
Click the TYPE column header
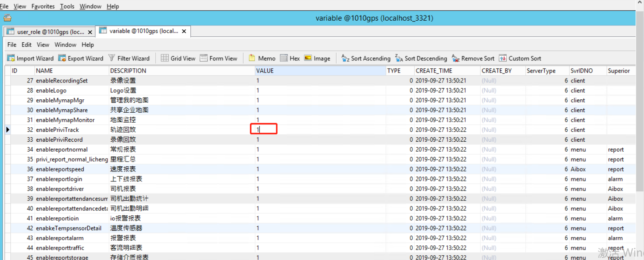click(400, 71)
